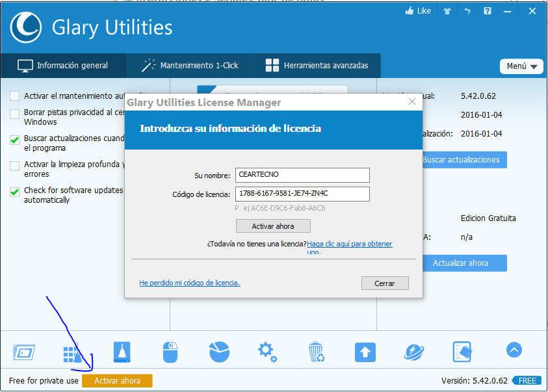Open file shredder notepad icon
548x392 pixels.
tap(462, 352)
